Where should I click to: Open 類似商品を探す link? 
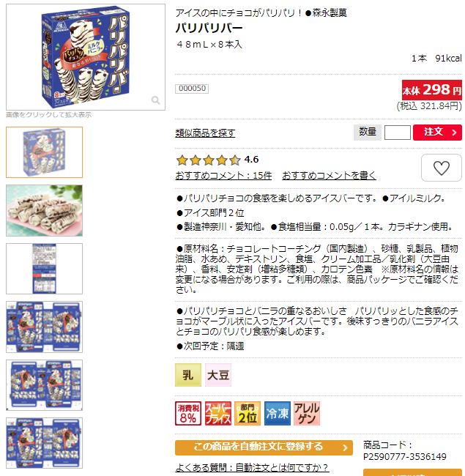[205, 133]
